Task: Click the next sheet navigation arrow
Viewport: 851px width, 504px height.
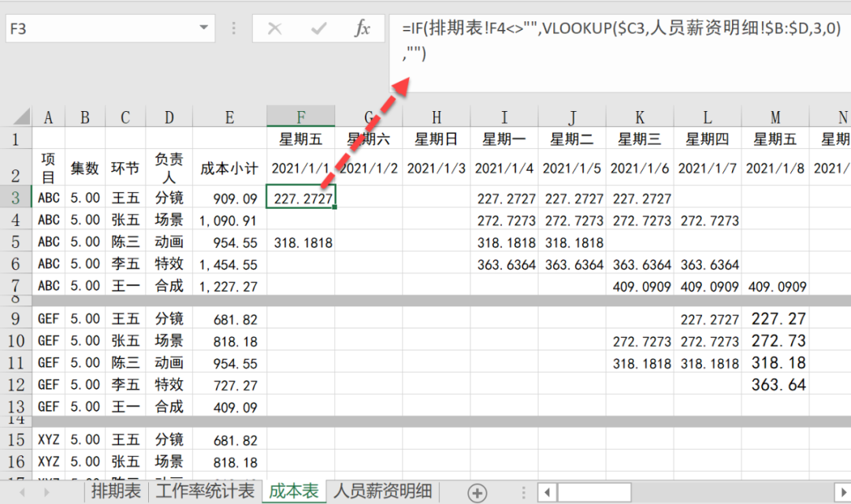Action: click(x=46, y=493)
